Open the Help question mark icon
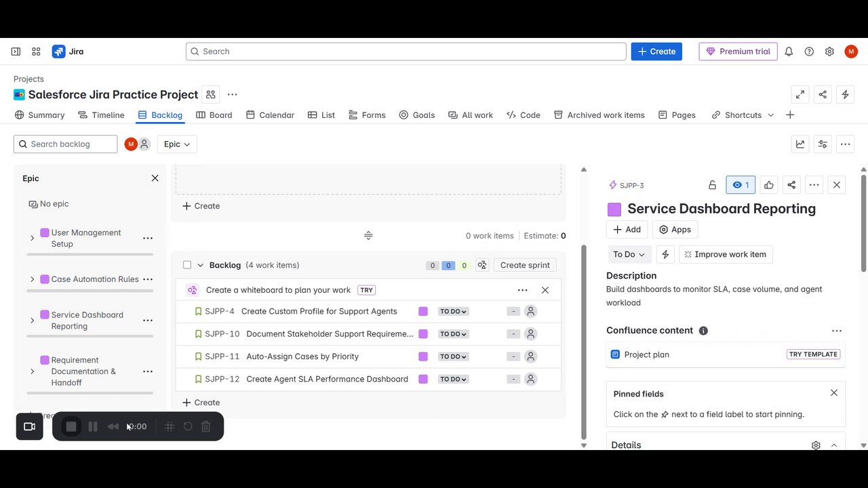This screenshot has height=488, width=868. click(x=809, y=52)
